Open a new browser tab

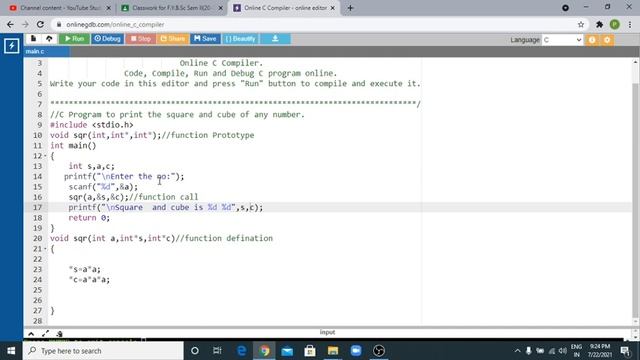click(350, 8)
